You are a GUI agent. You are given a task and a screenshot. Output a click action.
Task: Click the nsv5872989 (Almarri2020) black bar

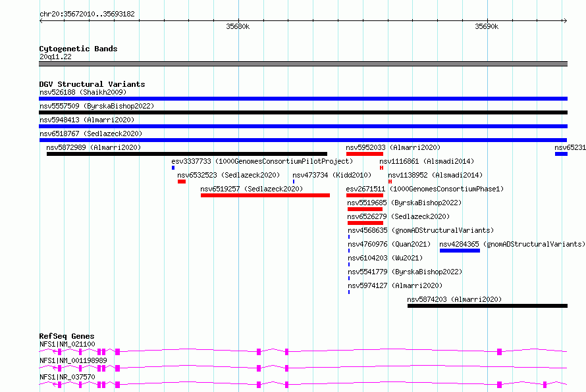(x=187, y=154)
